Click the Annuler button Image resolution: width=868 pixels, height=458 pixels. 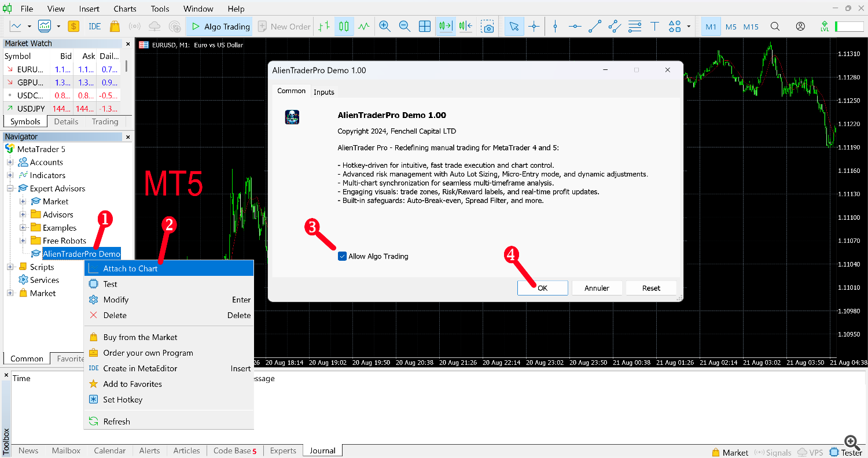click(x=597, y=288)
